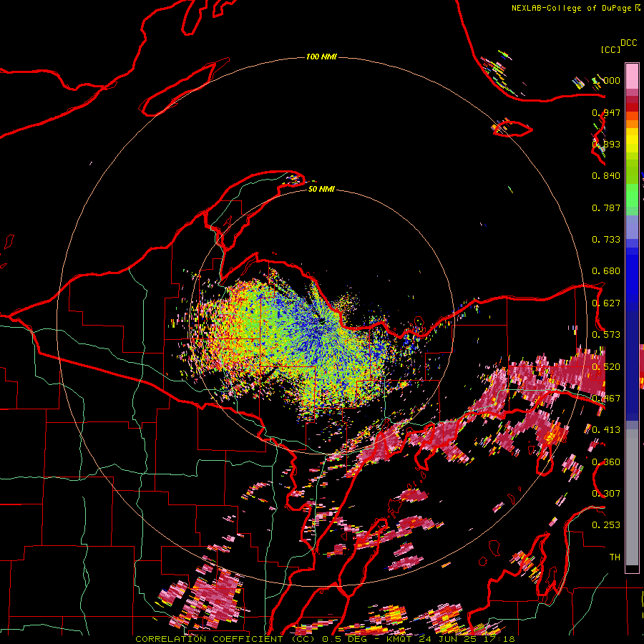The width and height of the screenshot is (644, 644).
Task: Click the 24 JUN 25 17:18 timestamp
Action: click(467, 639)
